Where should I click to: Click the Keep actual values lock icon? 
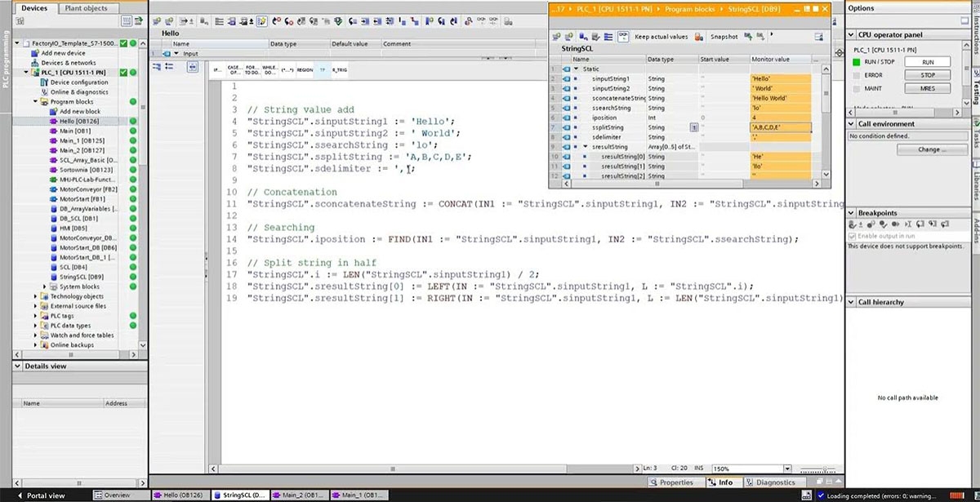pyautogui.click(x=699, y=37)
